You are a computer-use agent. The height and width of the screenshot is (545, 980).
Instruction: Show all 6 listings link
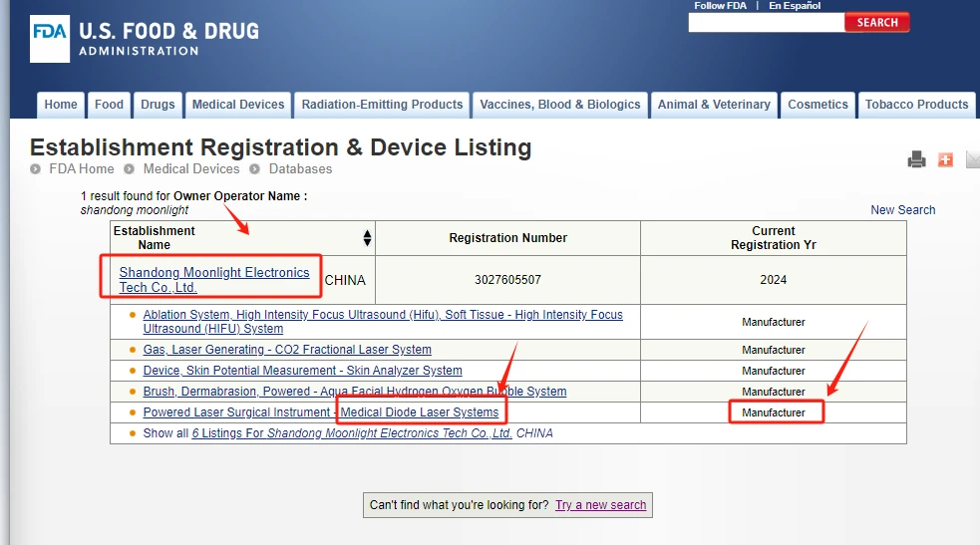(352, 433)
